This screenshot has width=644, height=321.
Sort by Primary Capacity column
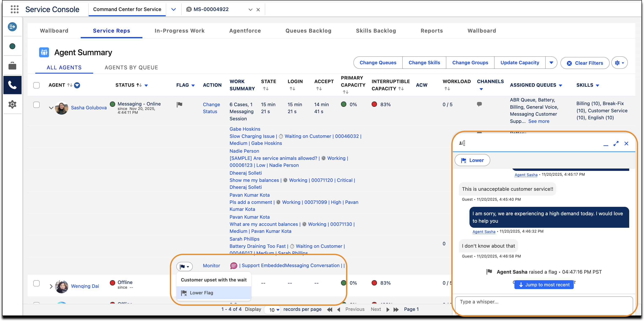[x=345, y=92]
